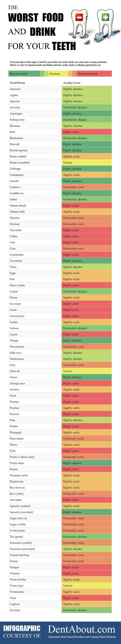Image resolution: width=121 pixels, height=644 pixels.
Task: Select the Zucchini row label
Action: click(x=15, y=610)
